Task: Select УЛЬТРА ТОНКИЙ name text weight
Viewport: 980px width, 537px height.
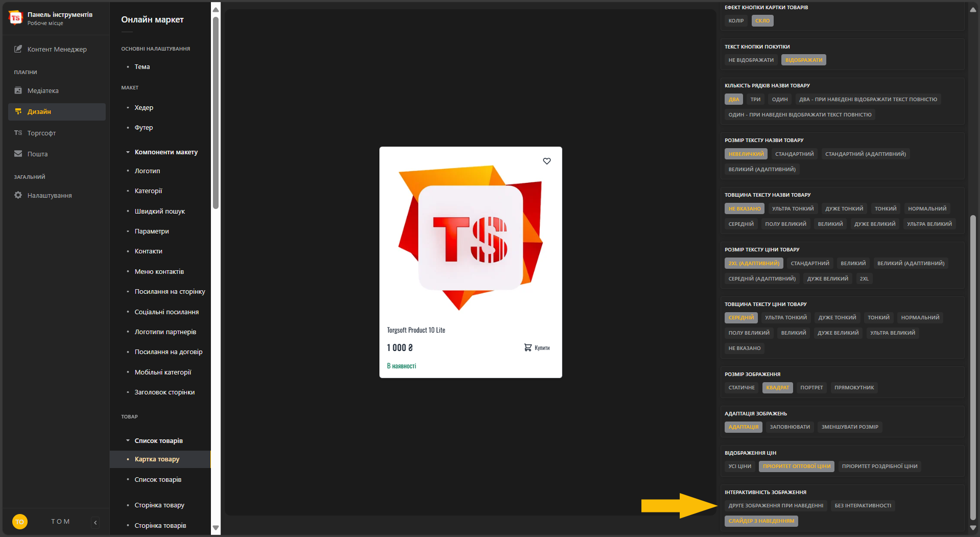Action: pyautogui.click(x=793, y=209)
